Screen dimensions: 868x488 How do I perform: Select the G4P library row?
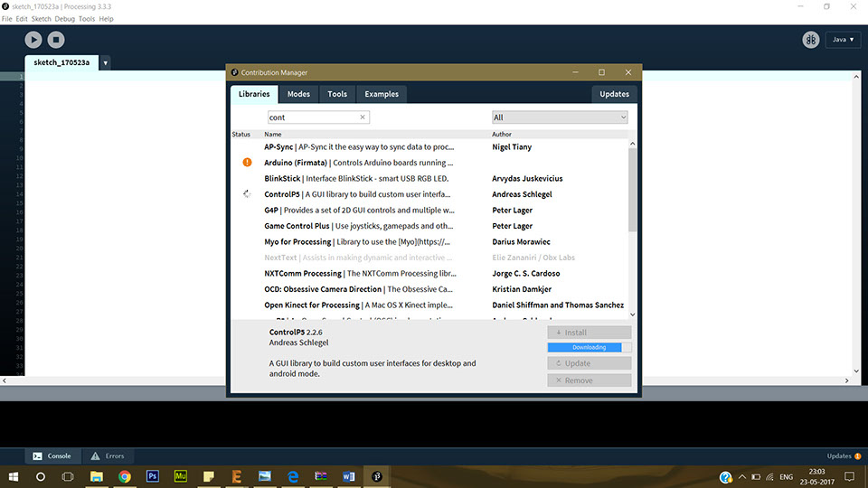coord(429,211)
